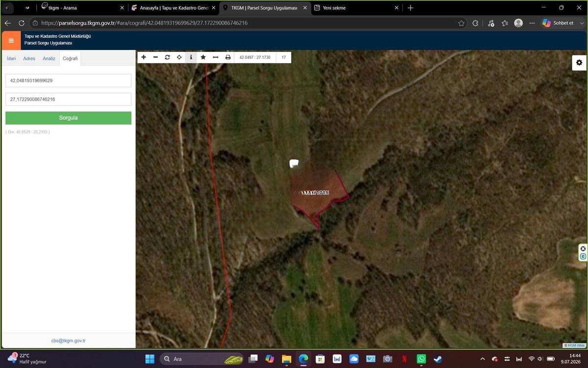Select the highlighted red parcel on map

[x=318, y=192]
